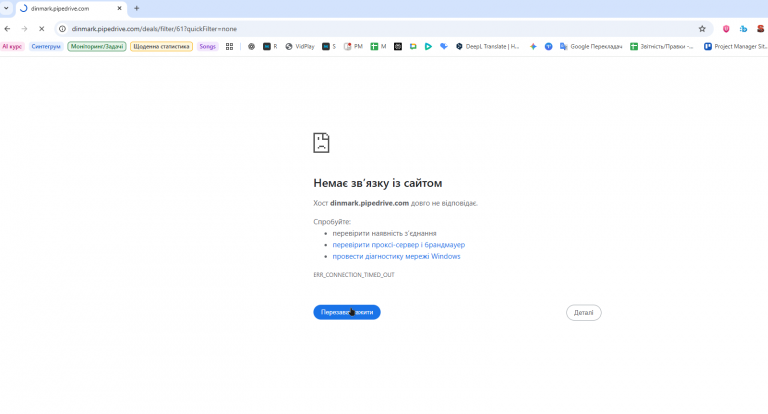768x414 pixels.
Task: Open the 'R' bookmark
Action: pyautogui.click(x=270, y=47)
